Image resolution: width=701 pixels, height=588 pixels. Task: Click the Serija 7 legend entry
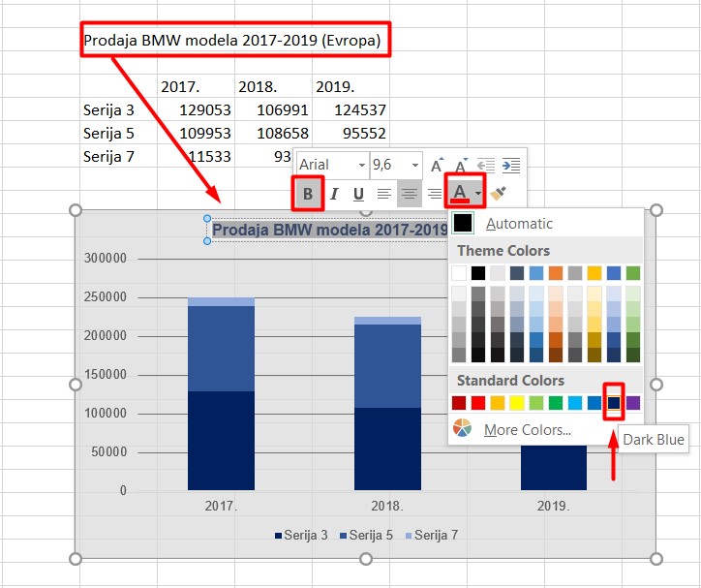coord(432,535)
